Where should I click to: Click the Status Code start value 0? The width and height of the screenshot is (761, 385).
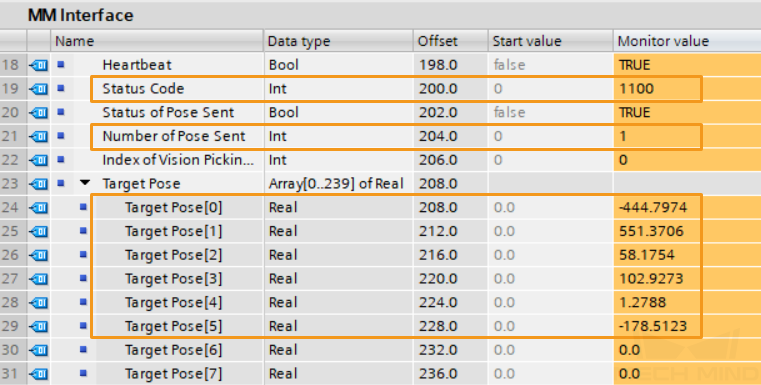498,89
